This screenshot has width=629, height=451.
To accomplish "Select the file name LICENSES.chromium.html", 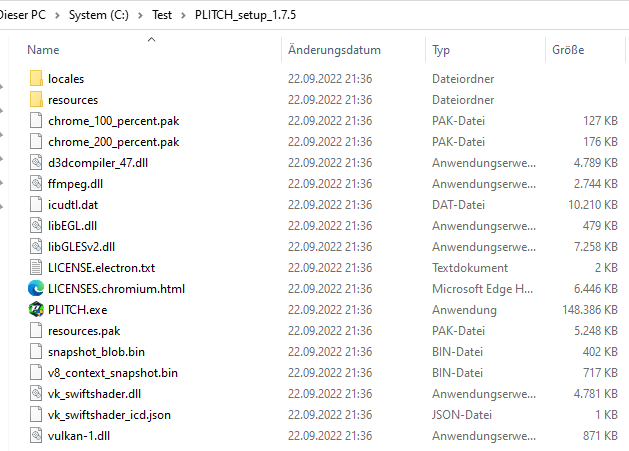I will click(116, 288).
